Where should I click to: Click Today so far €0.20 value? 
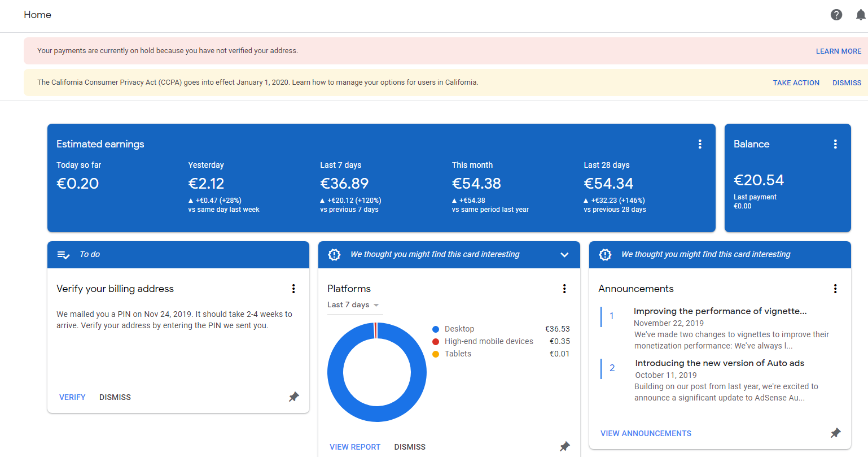[x=78, y=184]
